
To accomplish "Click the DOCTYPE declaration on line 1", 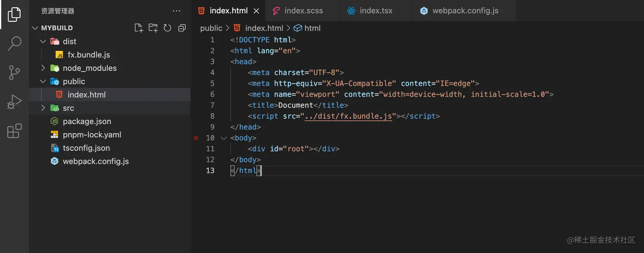I will pos(263,40).
